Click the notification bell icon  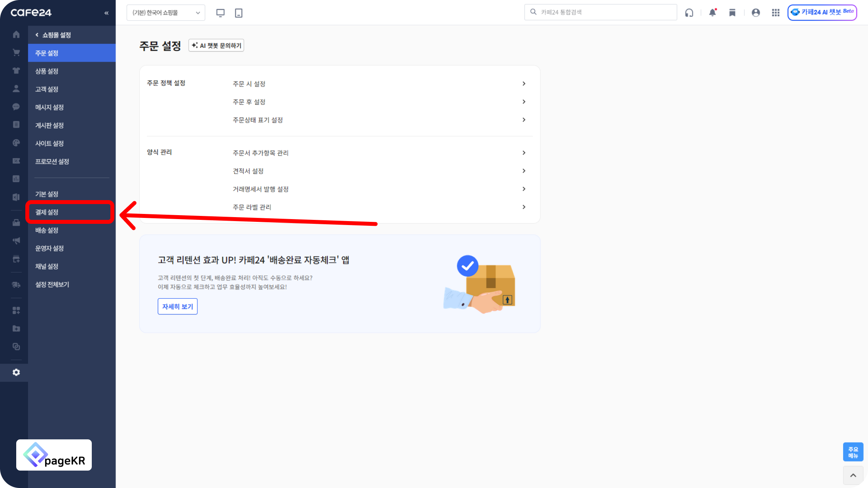click(712, 13)
